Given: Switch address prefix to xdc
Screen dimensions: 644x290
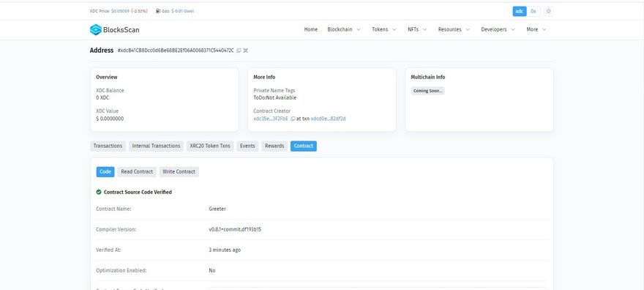Looking at the screenshot, I should coord(520,12).
